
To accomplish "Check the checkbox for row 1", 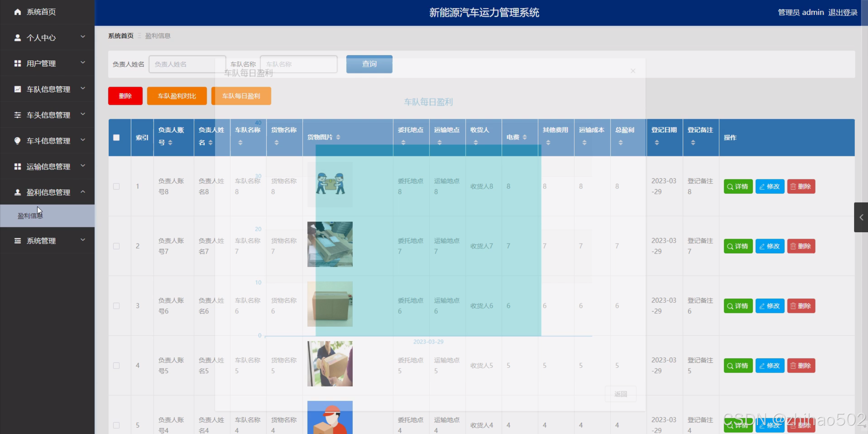I will click(116, 186).
